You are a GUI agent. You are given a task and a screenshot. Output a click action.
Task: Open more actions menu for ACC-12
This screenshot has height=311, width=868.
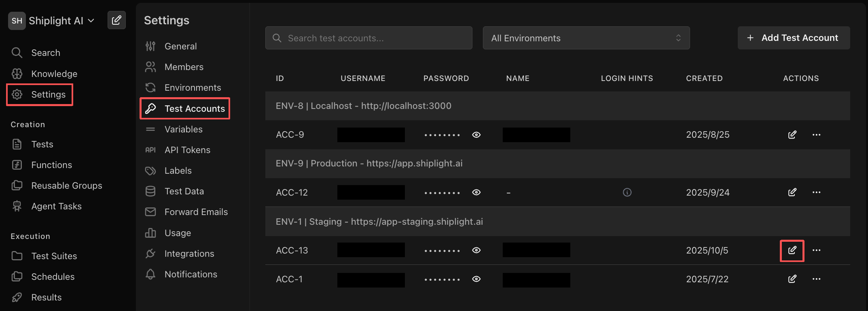[817, 192]
